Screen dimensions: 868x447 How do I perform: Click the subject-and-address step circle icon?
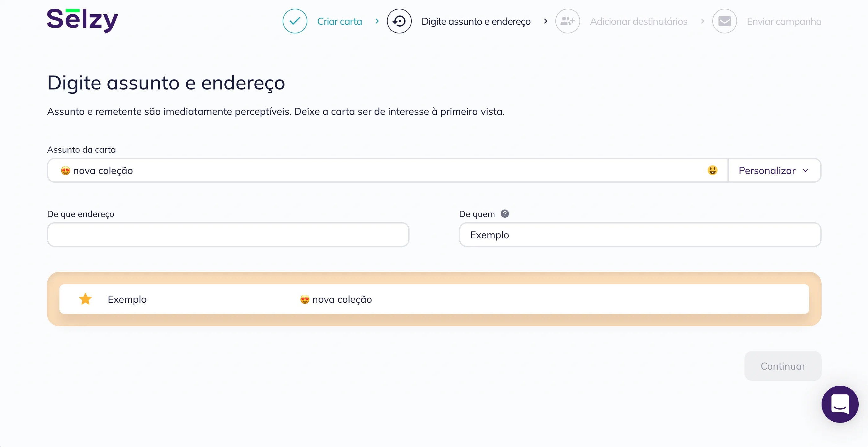[x=399, y=21]
